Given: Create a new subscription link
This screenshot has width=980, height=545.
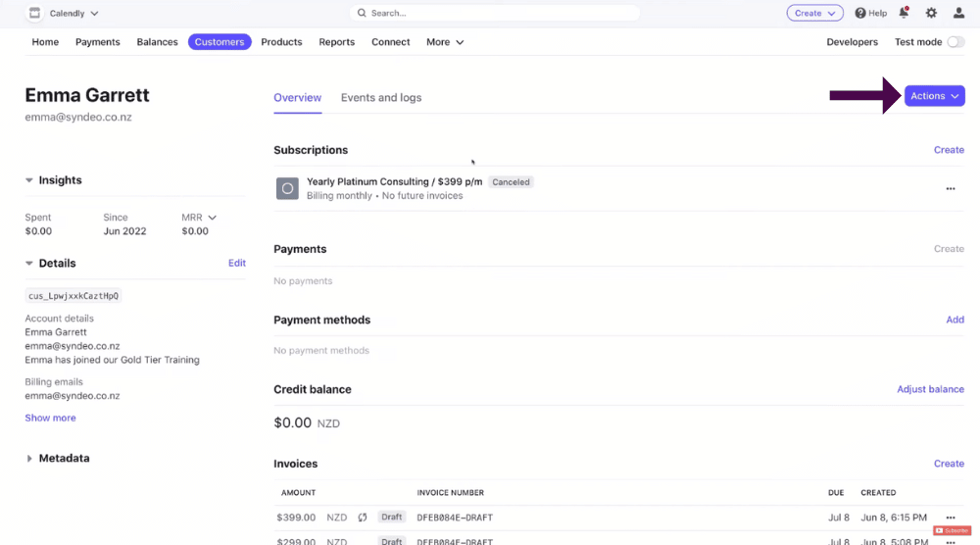Looking at the screenshot, I should coord(949,150).
